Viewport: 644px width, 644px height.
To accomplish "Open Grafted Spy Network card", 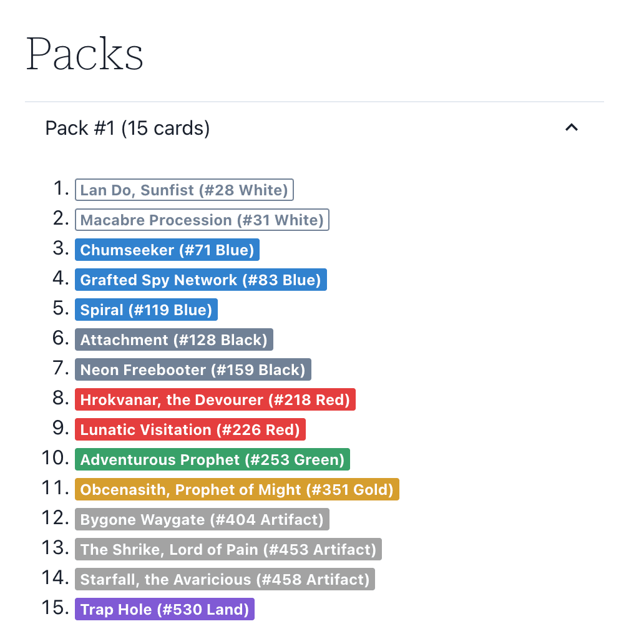I will (200, 280).
